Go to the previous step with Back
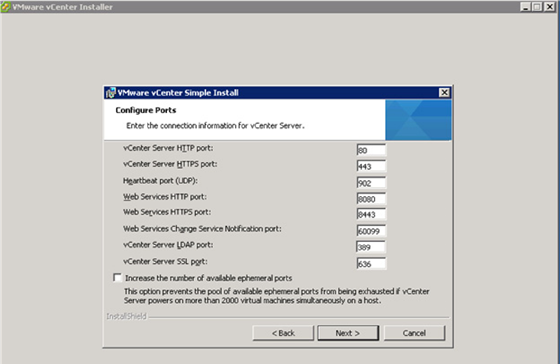This screenshot has width=560, height=364. pos(283,333)
